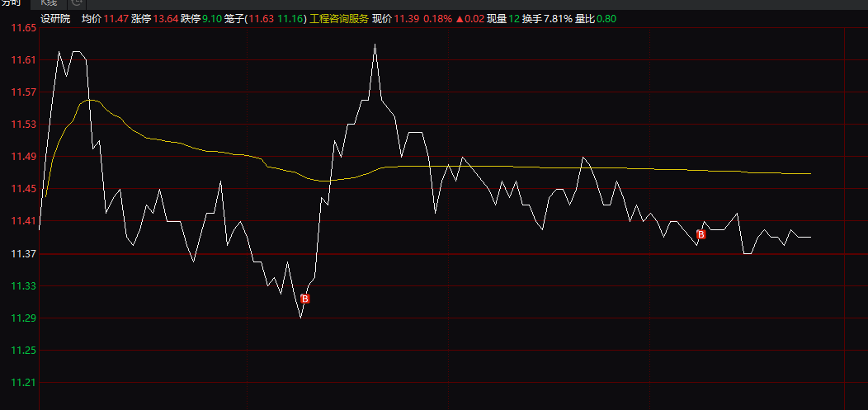Click the 11.53 price axis label
The width and height of the screenshot is (868, 410).
click(23, 124)
